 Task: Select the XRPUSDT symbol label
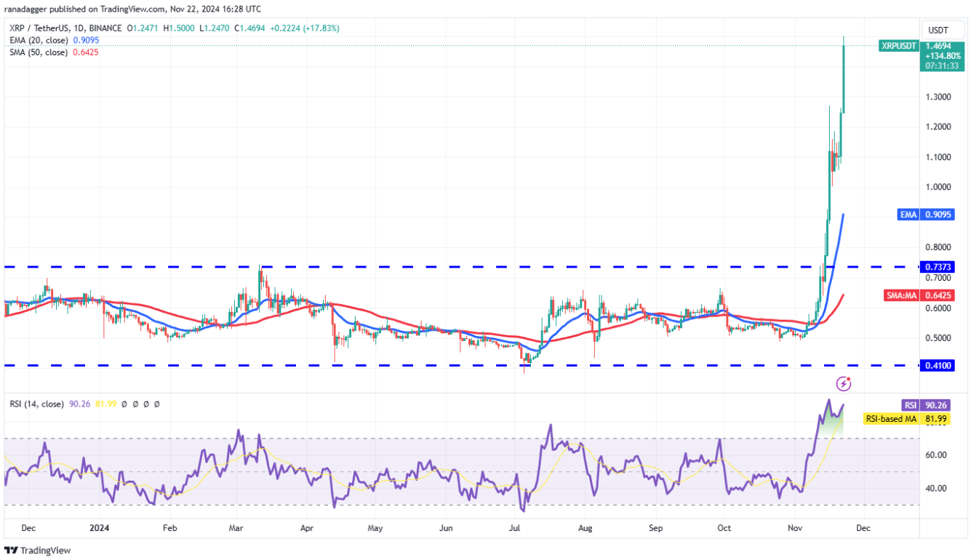(x=898, y=45)
